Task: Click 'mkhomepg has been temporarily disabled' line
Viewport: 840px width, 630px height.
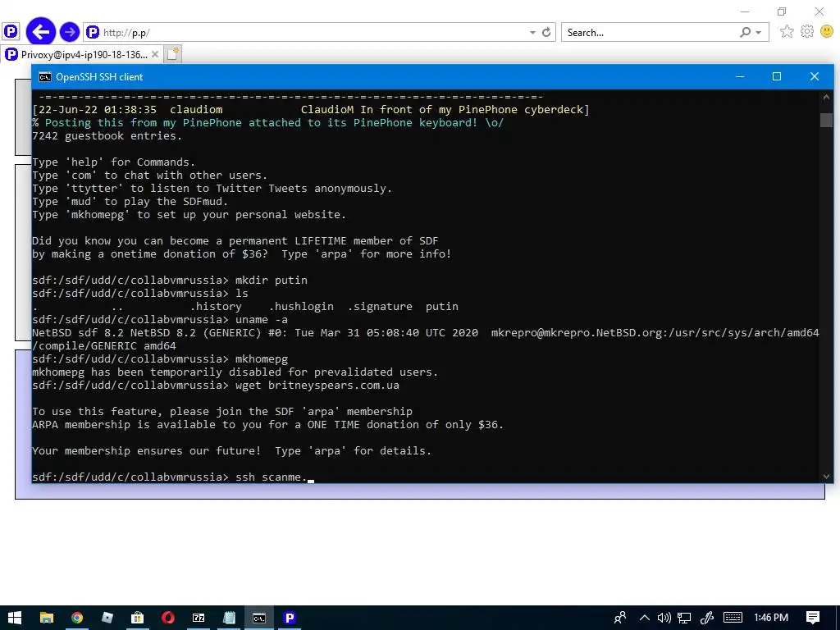Action: pos(235,372)
